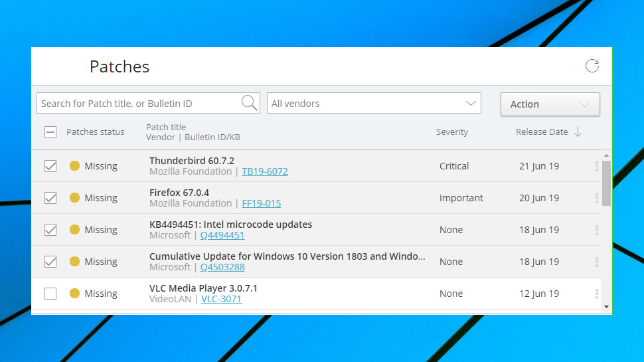Select KB4494451: Intel microcode updates title
Screen dimensions: 644x362
[231, 225]
